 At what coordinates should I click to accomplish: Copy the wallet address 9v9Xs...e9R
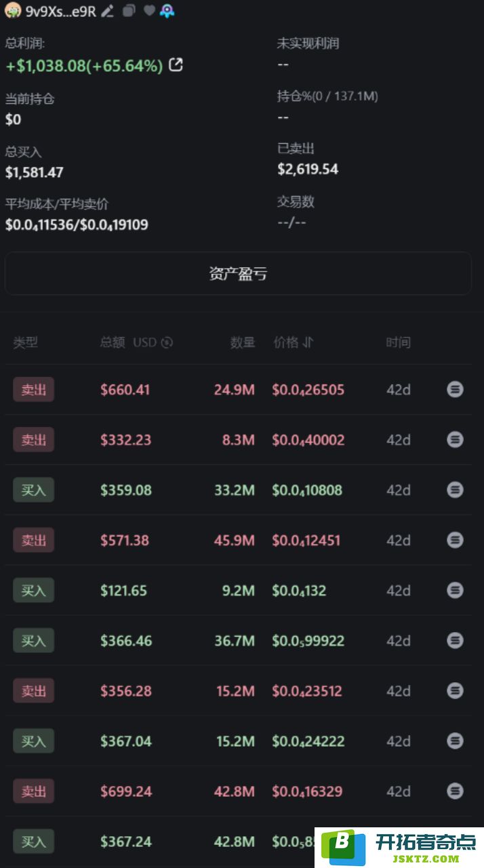(x=129, y=11)
